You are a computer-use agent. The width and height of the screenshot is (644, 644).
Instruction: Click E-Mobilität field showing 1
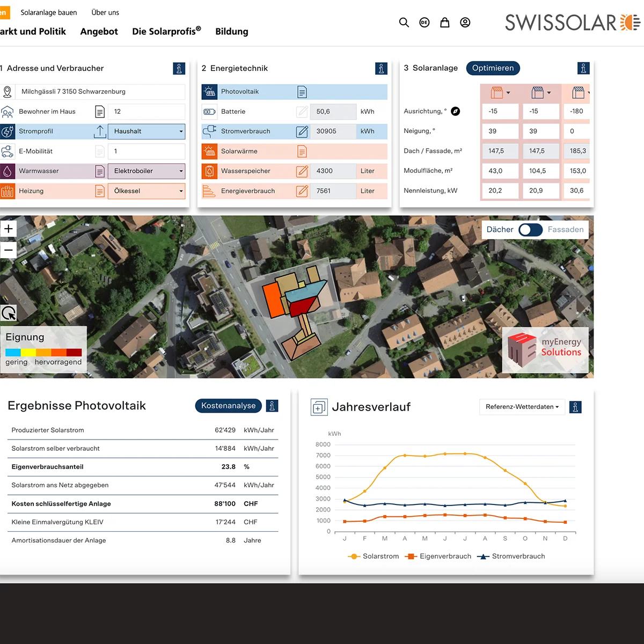(147, 151)
